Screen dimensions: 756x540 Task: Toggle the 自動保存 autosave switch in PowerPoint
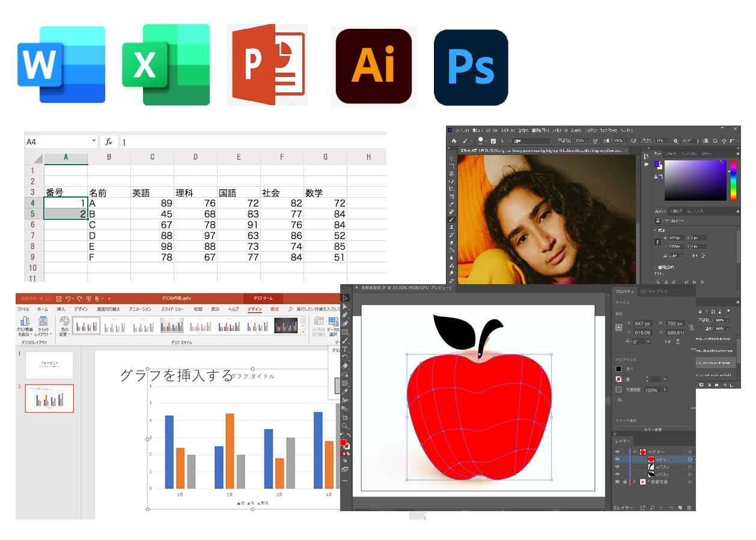(x=45, y=299)
